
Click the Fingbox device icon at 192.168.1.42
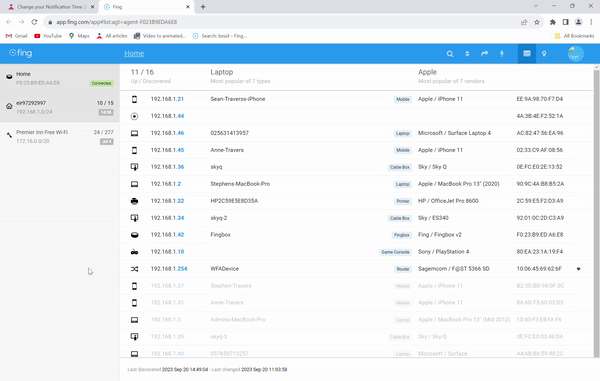(x=134, y=235)
